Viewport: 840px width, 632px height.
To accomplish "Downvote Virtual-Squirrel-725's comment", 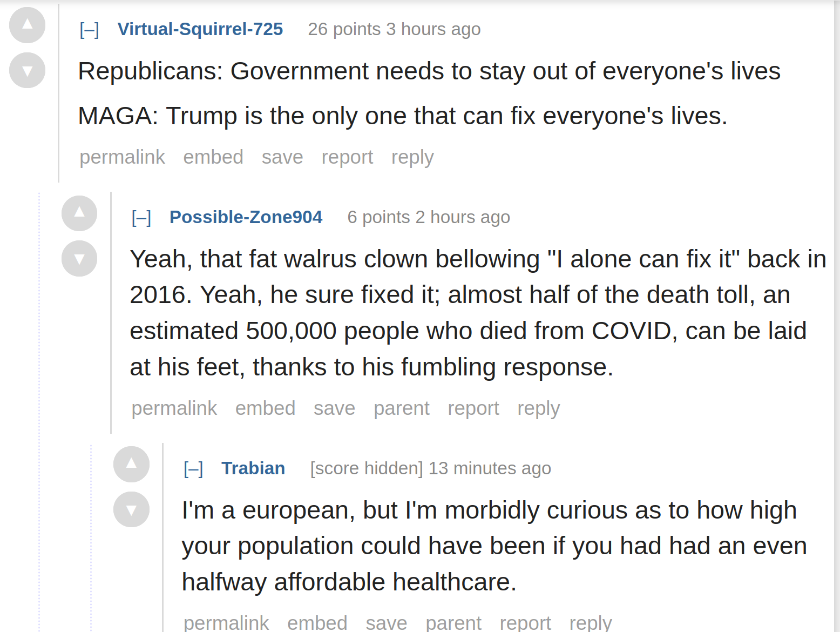I will tap(27, 70).
